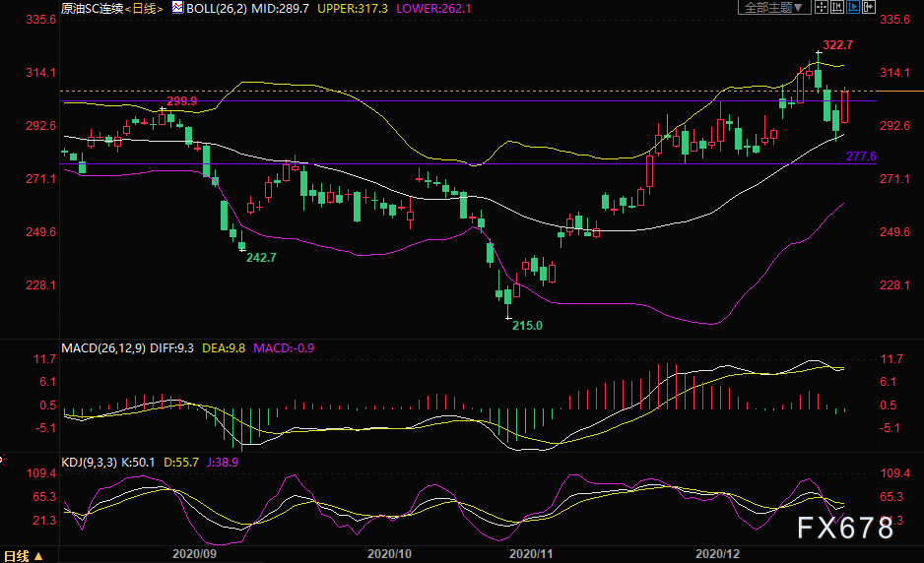Toggle the highlighted blue chart axis icon
This screenshot has height=563, width=924.
point(852,7)
